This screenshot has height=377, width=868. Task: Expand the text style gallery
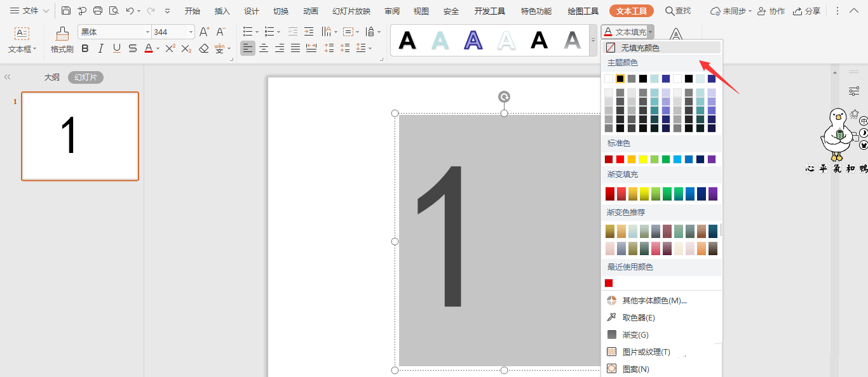(593, 40)
